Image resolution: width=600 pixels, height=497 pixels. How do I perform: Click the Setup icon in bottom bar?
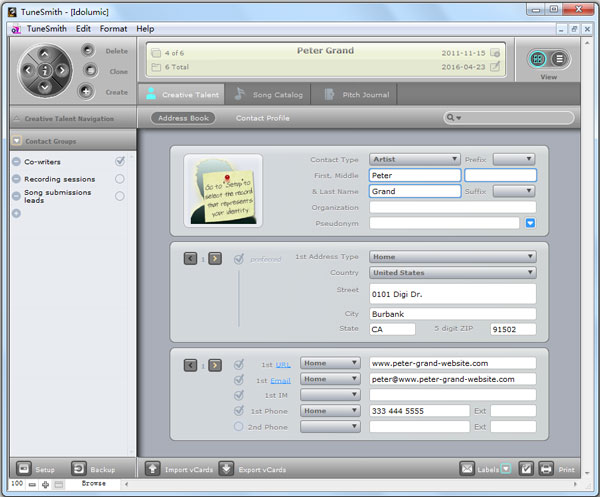point(21,468)
